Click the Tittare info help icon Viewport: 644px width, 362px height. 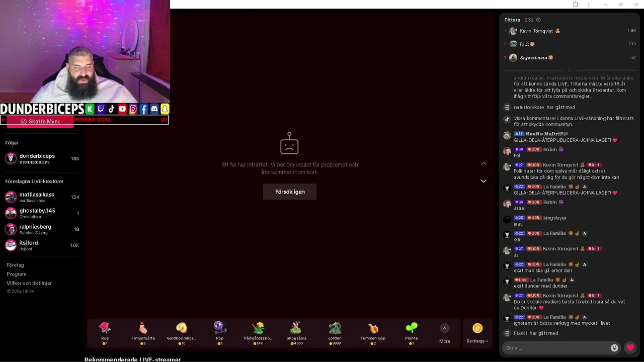(538, 20)
